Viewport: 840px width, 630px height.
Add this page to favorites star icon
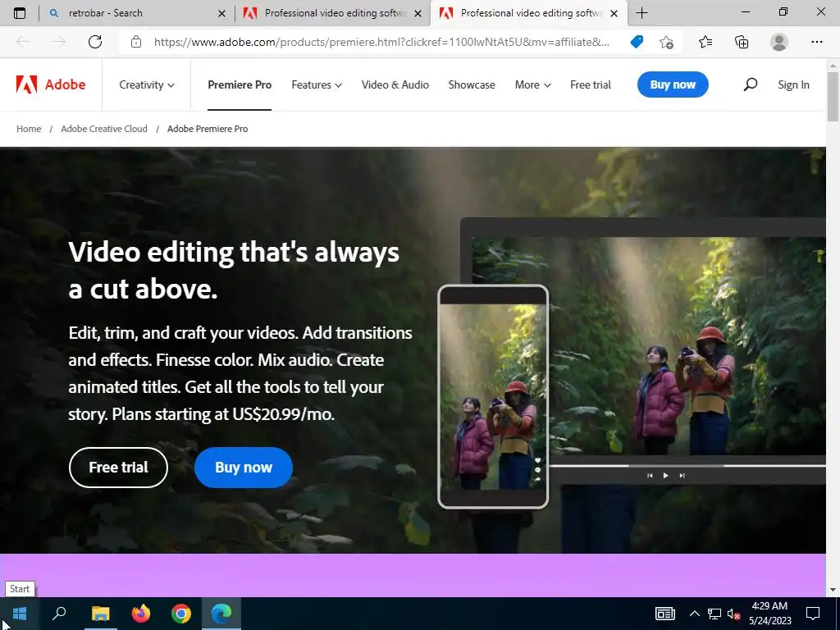click(666, 42)
